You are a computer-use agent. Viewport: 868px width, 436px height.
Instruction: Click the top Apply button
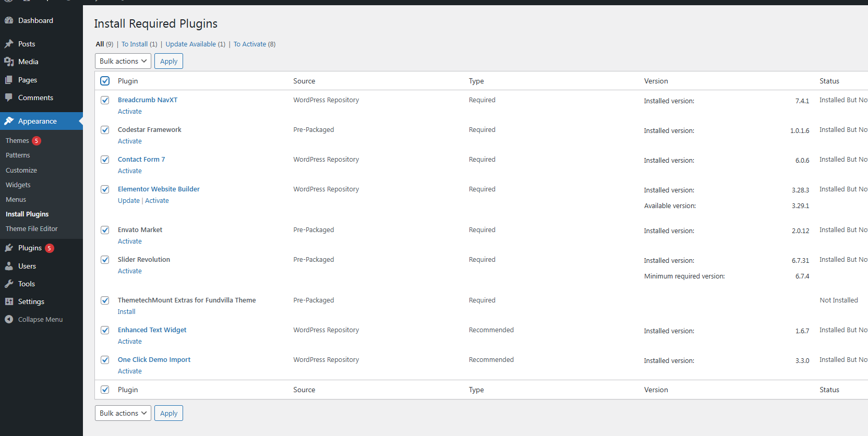[x=168, y=61]
